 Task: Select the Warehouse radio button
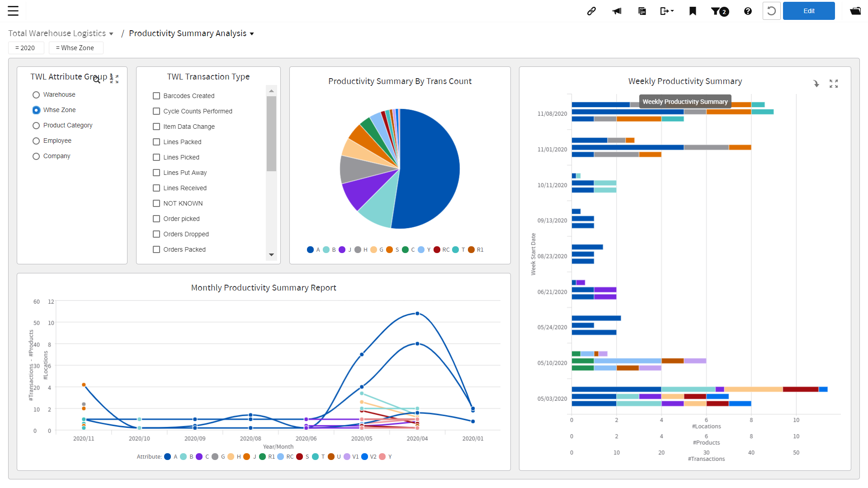tap(36, 94)
